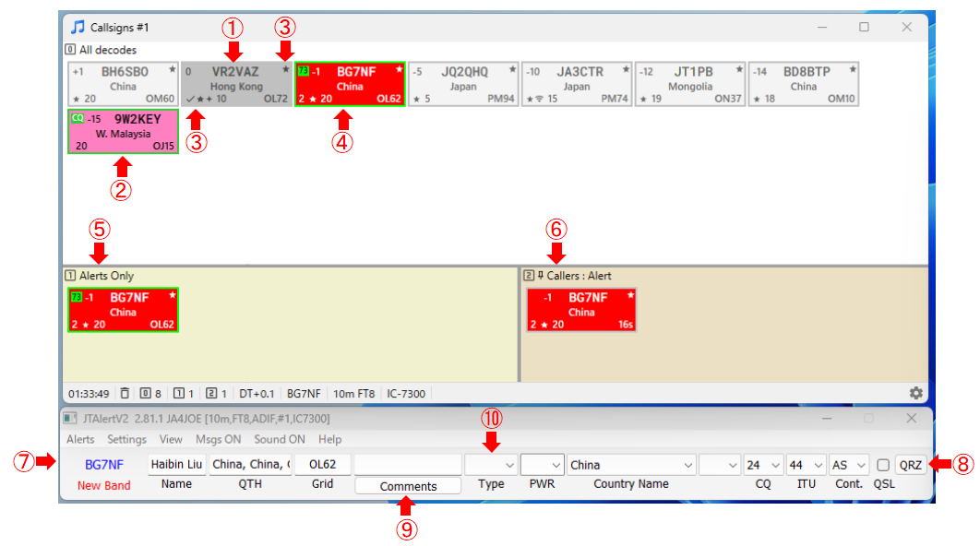The height and width of the screenshot is (546, 980).
Task: Click the QTH field showing China, China
Action: (251, 464)
